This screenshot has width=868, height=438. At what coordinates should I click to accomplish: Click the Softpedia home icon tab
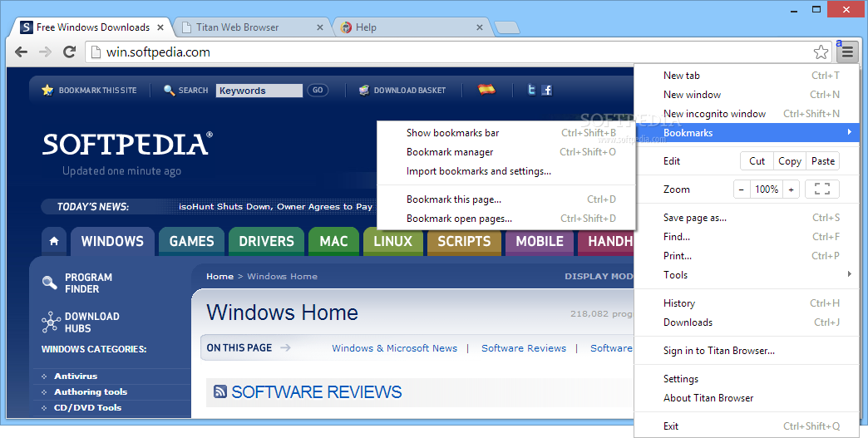[x=54, y=242]
